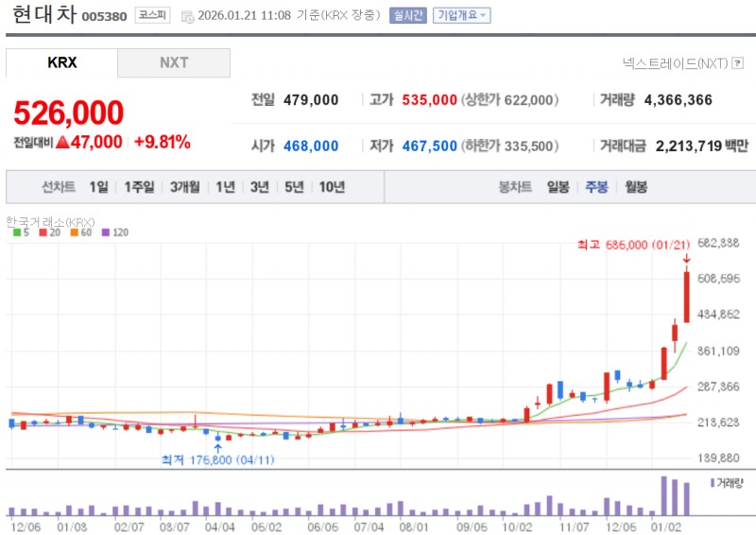Viewport: 756px width, 535px height.
Task: Click the 전일 value 479,000
Action: click(x=311, y=100)
